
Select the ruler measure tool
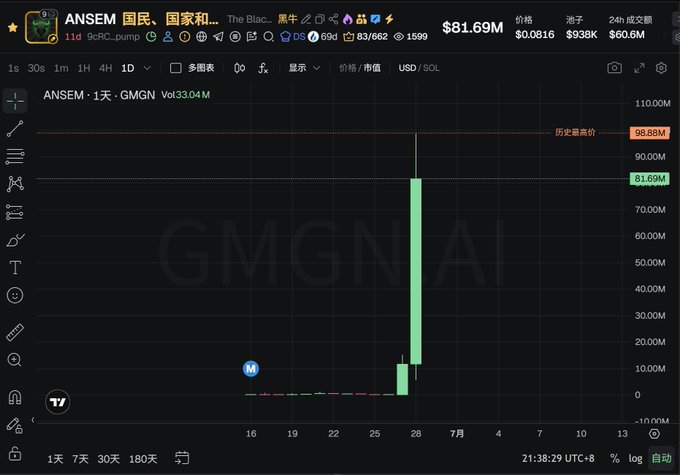[15, 332]
